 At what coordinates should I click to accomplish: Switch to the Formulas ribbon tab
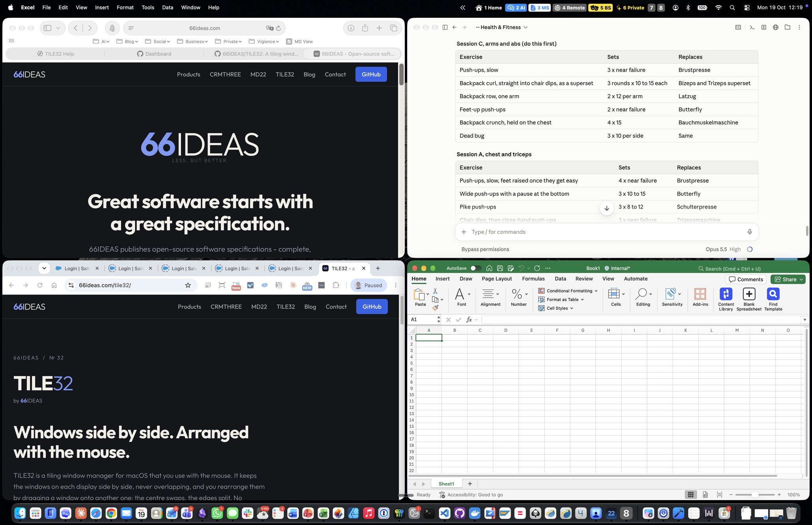click(x=533, y=278)
